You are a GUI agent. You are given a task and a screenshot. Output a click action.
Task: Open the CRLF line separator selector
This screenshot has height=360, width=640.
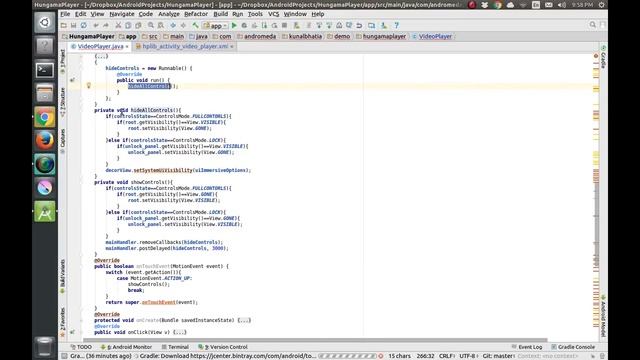pos(447,356)
